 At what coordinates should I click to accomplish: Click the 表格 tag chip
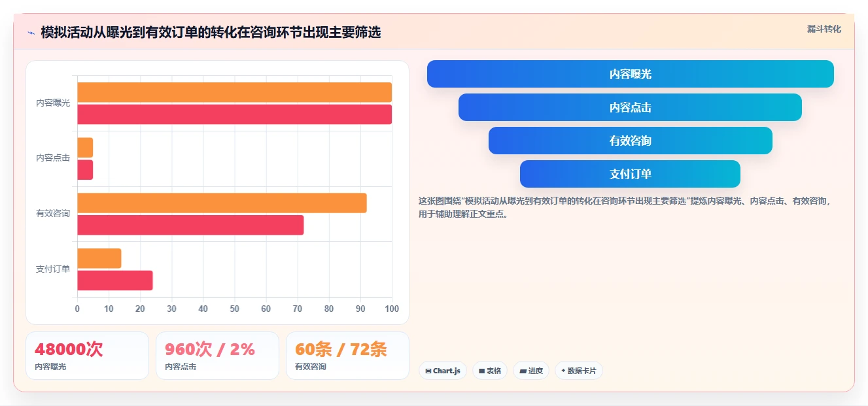(490, 371)
